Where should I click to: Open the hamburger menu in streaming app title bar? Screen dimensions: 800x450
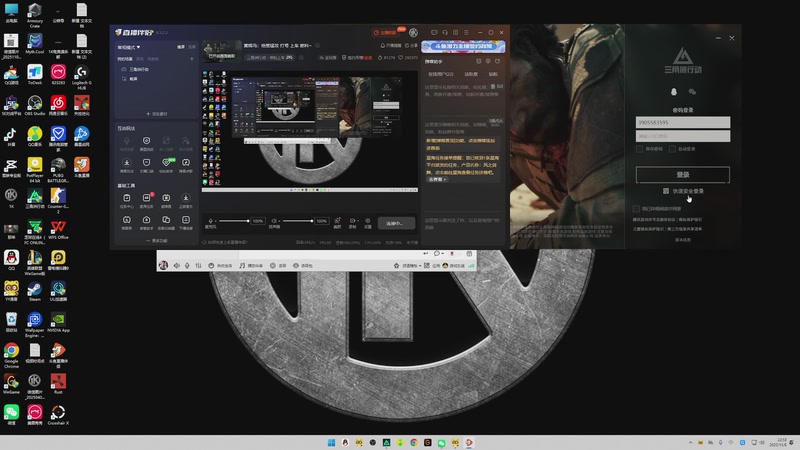click(x=466, y=32)
